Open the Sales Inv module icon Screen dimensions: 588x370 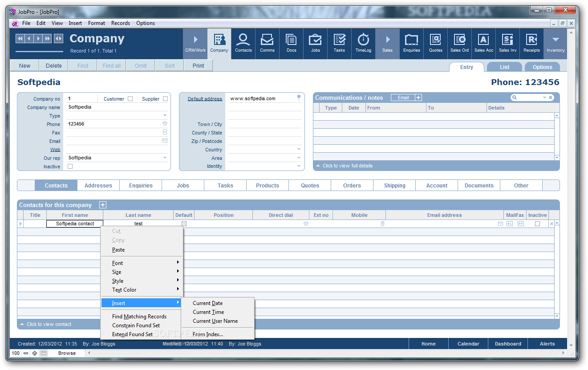coord(507,44)
